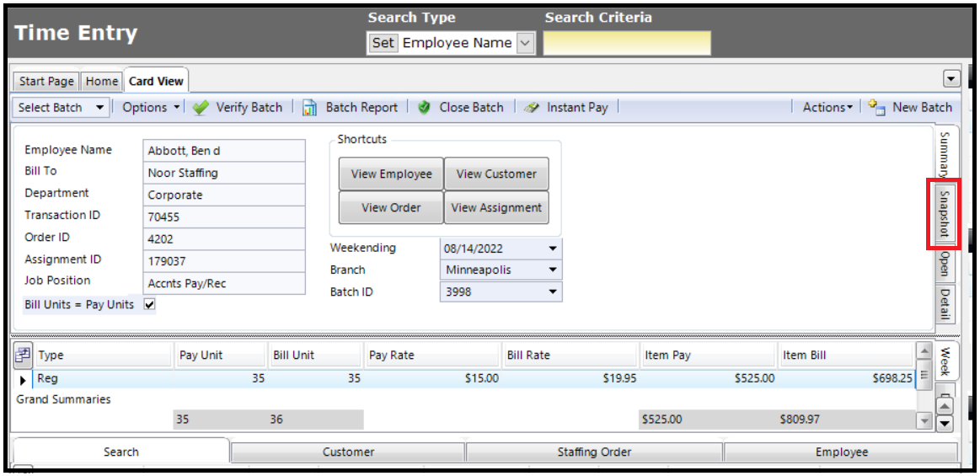This screenshot has height=476, width=980.
Task: Open the Detail side tab
Action: click(x=945, y=304)
